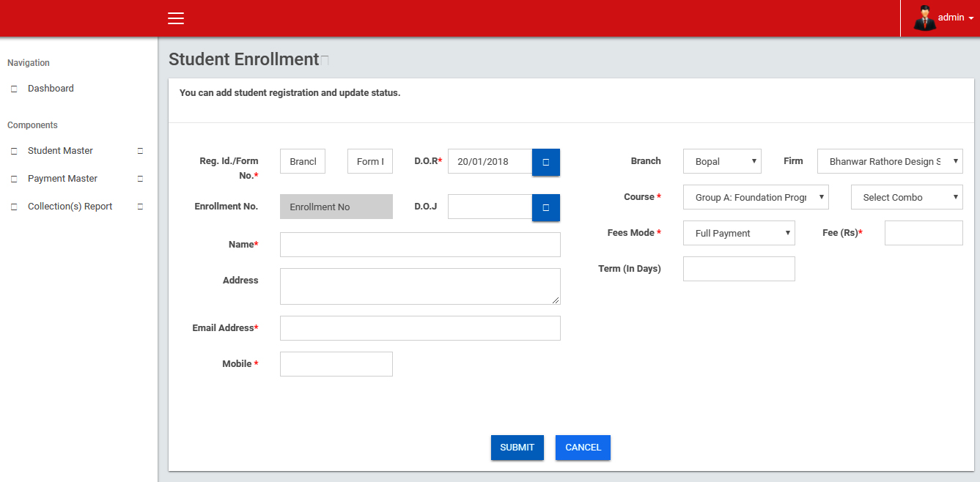Click the D.O.R date field
980x482 pixels.
pos(490,161)
